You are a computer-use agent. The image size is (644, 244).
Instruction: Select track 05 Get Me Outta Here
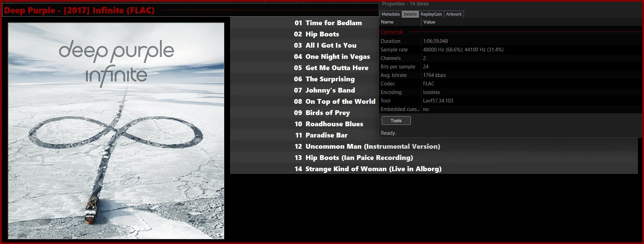tap(331, 68)
